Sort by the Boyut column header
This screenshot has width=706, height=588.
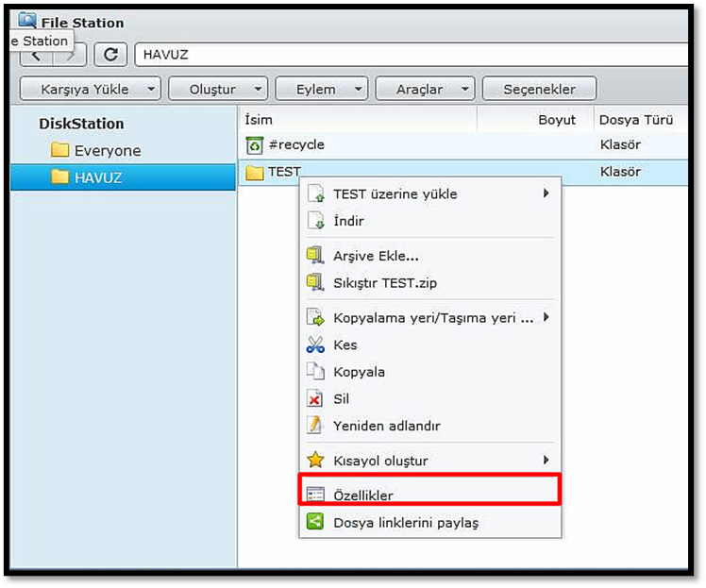pyautogui.click(x=556, y=120)
